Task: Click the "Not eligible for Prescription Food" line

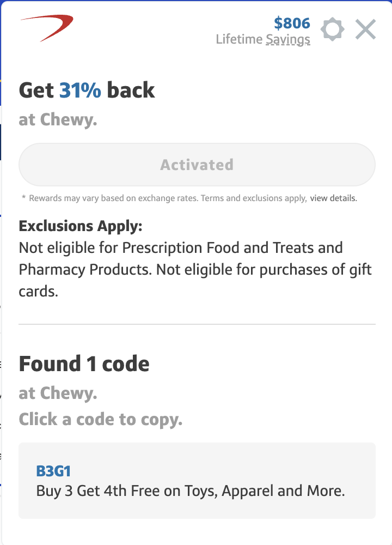Action: pos(181,248)
